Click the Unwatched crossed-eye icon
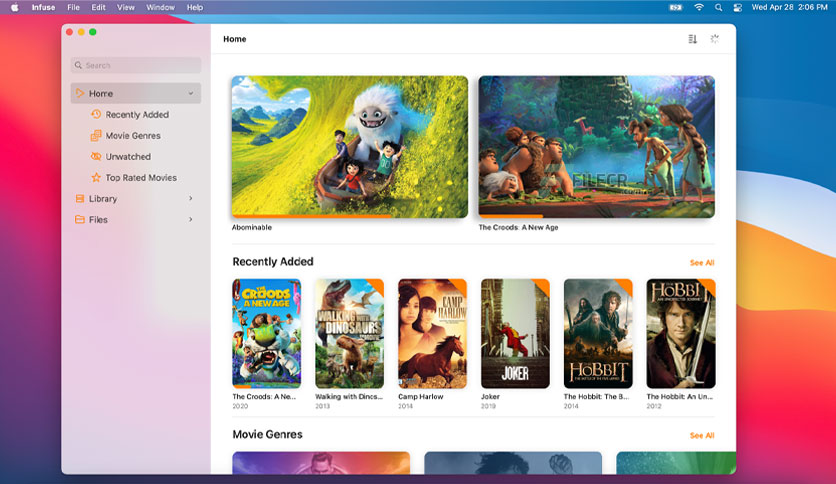Image resolution: width=836 pixels, height=484 pixels. tap(96, 156)
